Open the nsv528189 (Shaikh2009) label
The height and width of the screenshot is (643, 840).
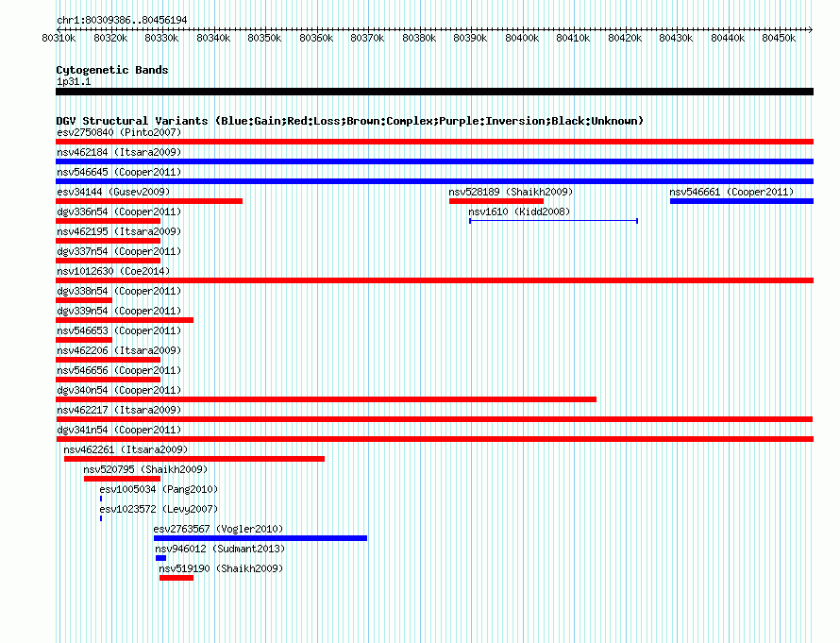511,192
